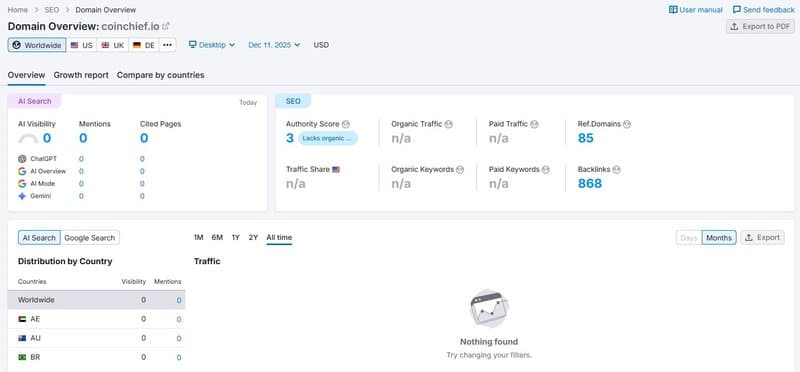Click the Backlinks info icon
The width and height of the screenshot is (800, 372).
(x=616, y=169)
